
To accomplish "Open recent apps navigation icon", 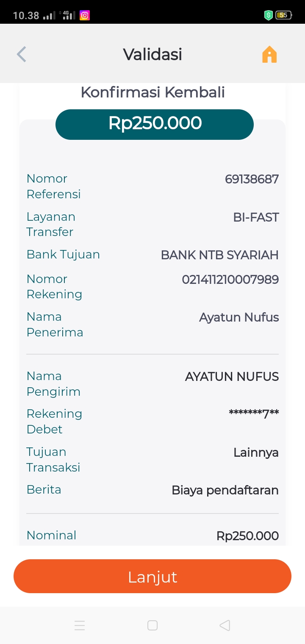I will 80,625.
